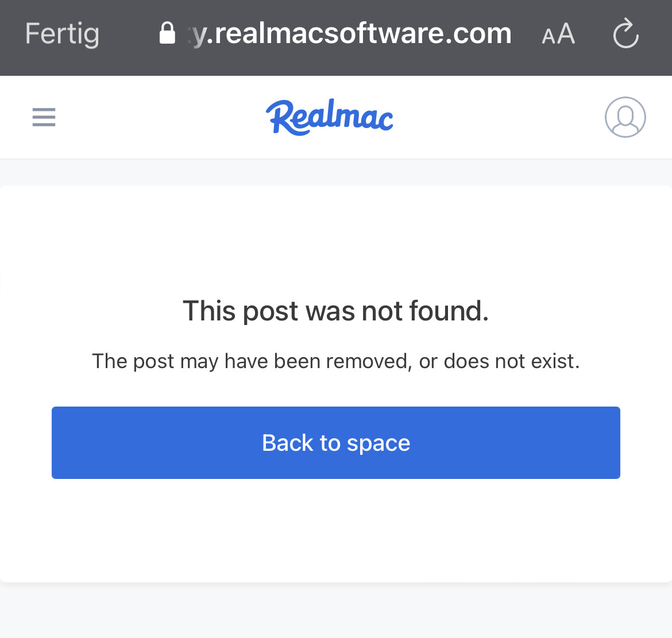Open the user profile avatar
The height and width of the screenshot is (638, 672).
[x=625, y=117]
